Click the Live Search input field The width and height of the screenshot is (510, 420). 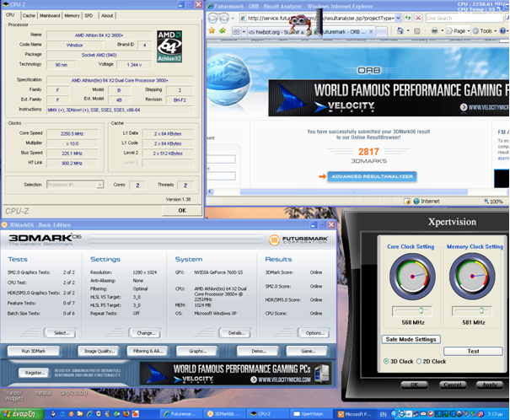tap(464, 19)
